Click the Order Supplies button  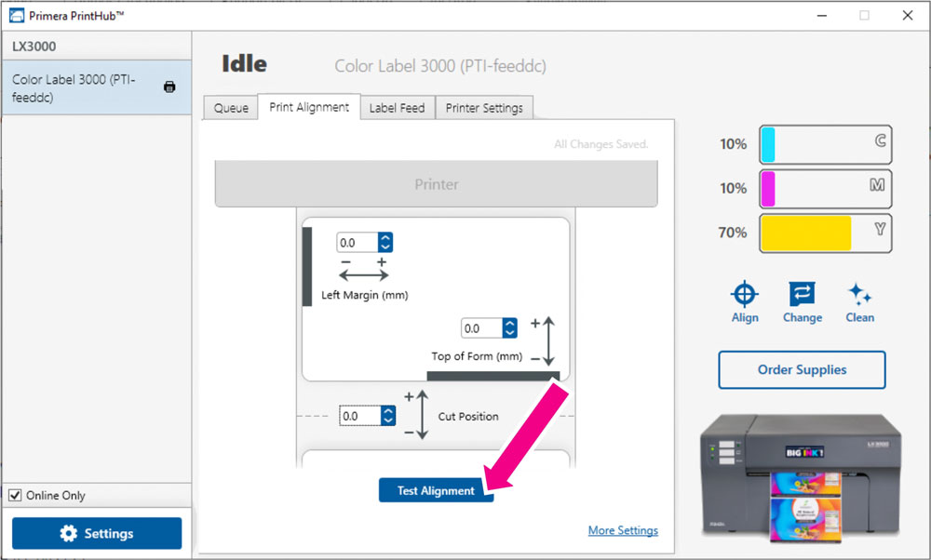click(x=802, y=369)
